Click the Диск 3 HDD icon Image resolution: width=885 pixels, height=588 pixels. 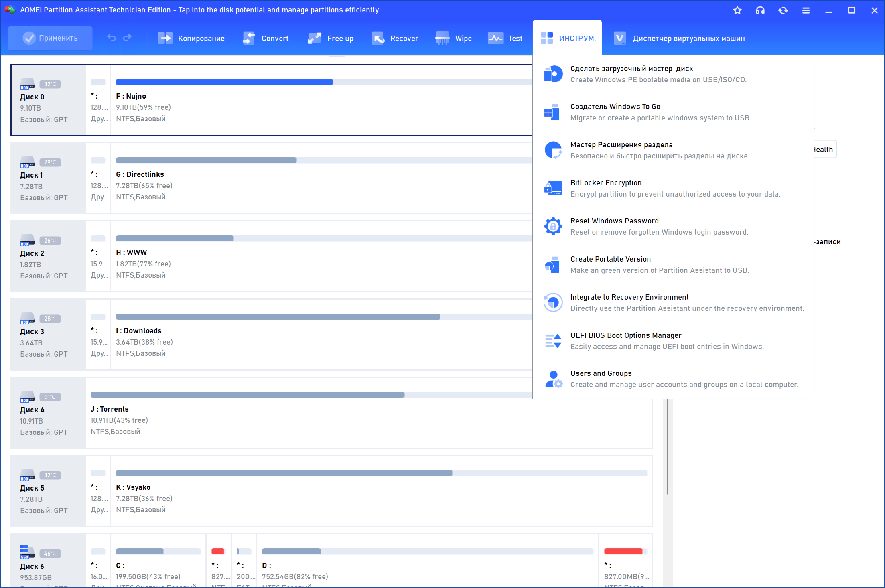(27, 319)
